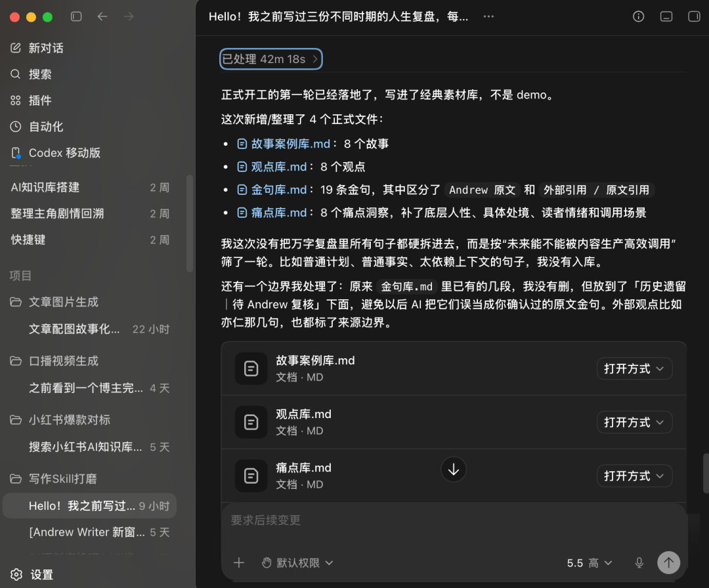Viewport: 709px width, 588px height.
Task: Click the 小红书爆款对标 project folder icon
Action: click(16, 420)
